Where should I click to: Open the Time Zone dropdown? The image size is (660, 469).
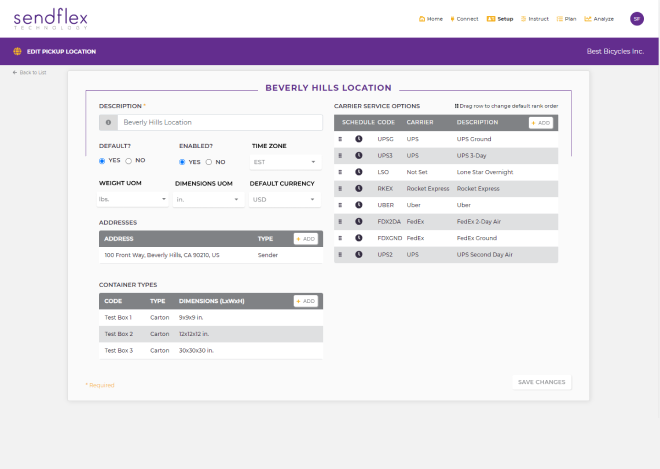tap(284, 161)
